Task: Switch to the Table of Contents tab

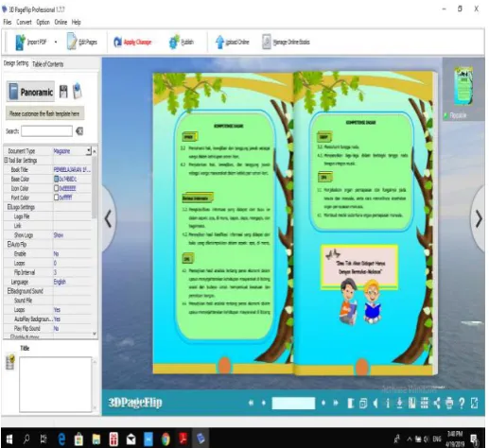Action: pos(47,64)
